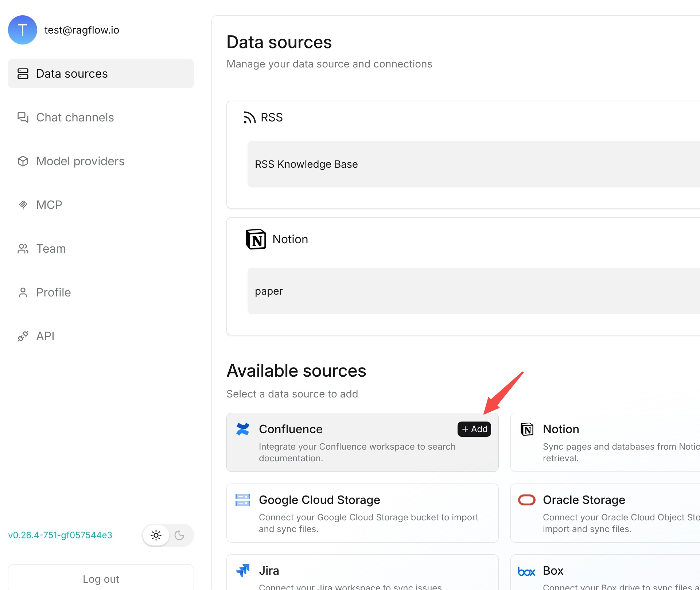700x590 pixels.
Task: Click the Profile person icon
Action: (23, 292)
